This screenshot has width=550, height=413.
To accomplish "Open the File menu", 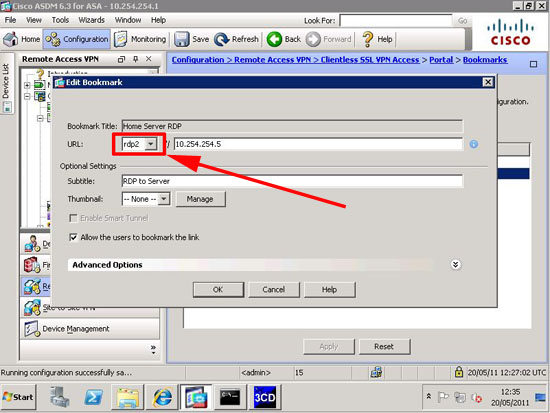I will pyautogui.click(x=10, y=20).
